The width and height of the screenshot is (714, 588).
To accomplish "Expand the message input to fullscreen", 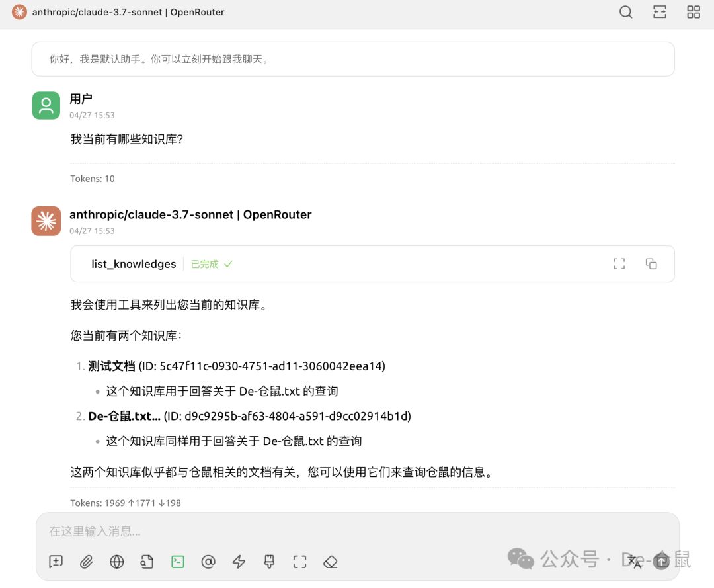I will coord(299,562).
